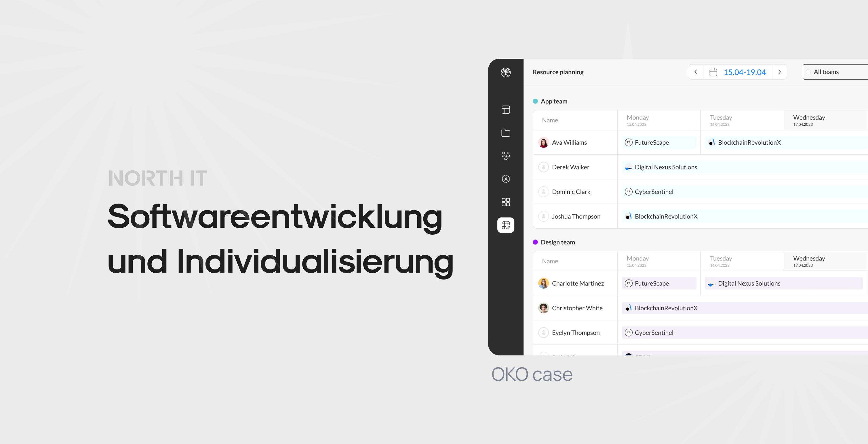This screenshot has height=444, width=868.
Task: Open the team members panel icon
Action: point(505,155)
